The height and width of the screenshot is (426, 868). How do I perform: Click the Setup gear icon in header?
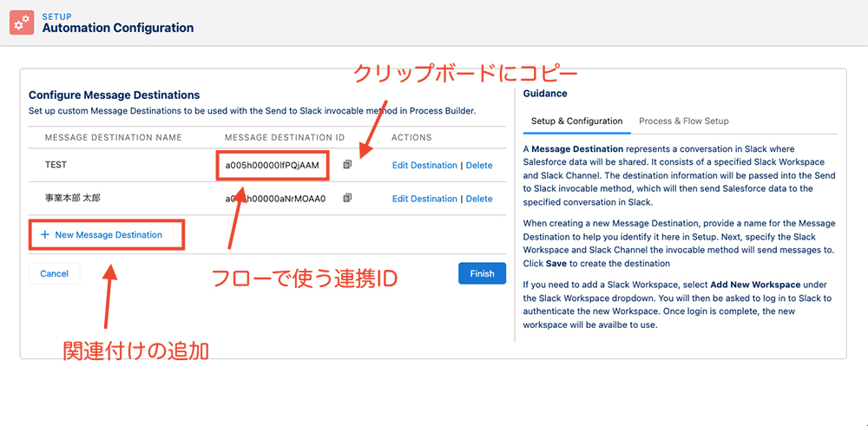[22, 23]
